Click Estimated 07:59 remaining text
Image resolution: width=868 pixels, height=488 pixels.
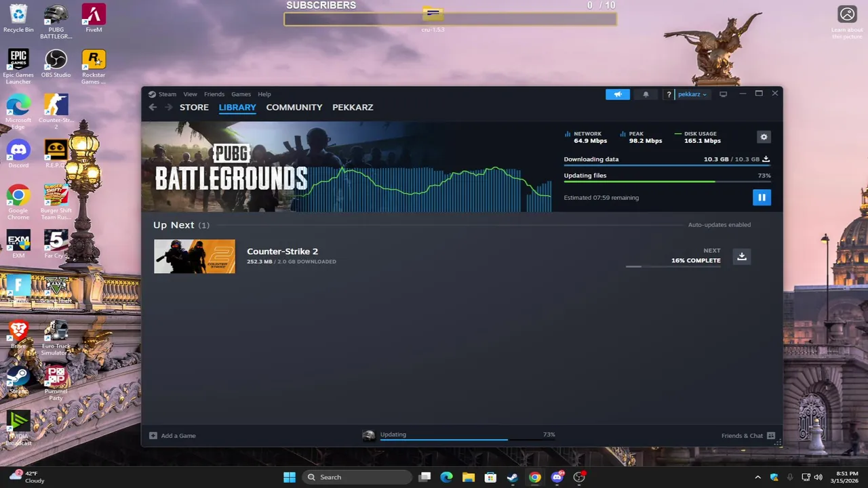tap(601, 198)
